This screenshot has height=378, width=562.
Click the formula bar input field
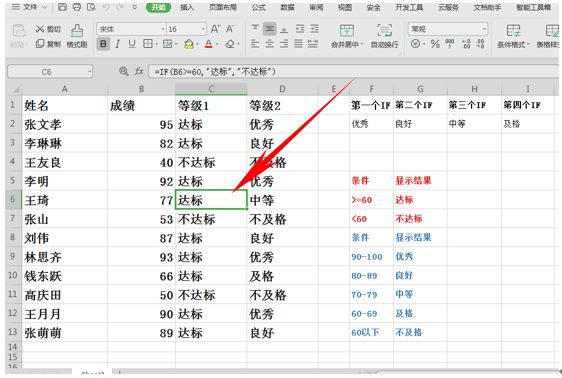pos(353,72)
